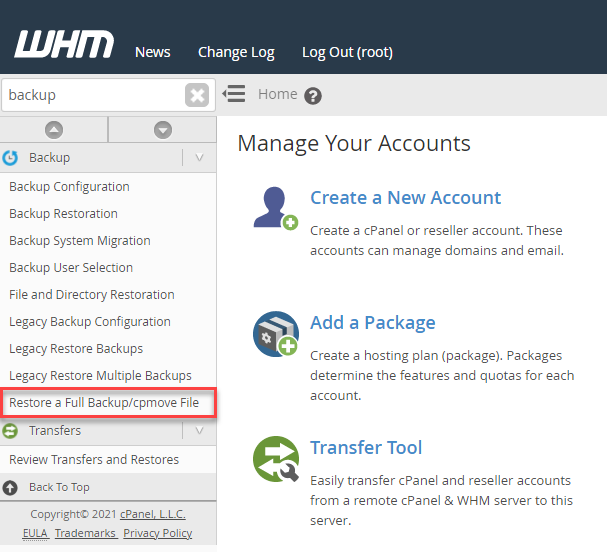Image resolution: width=607 pixels, height=552 pixels.
Task: Open Legacy Restore Backups
Action: pos(76,349)
